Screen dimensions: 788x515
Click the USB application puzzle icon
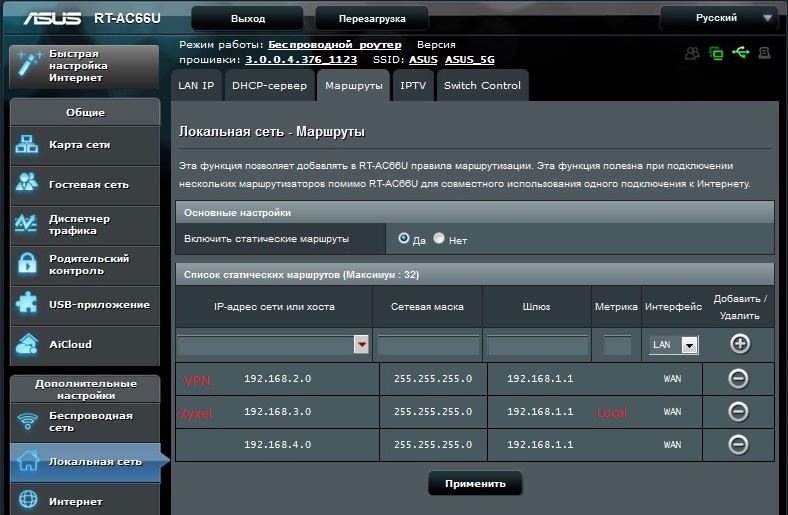tap(27, 304)
